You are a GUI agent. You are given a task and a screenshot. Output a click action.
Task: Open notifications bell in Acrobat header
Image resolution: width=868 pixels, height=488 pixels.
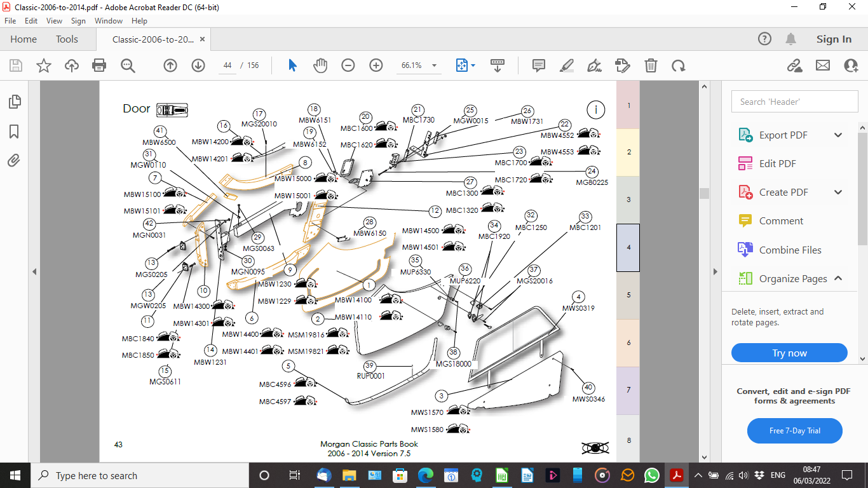click(x=791, y=39)
